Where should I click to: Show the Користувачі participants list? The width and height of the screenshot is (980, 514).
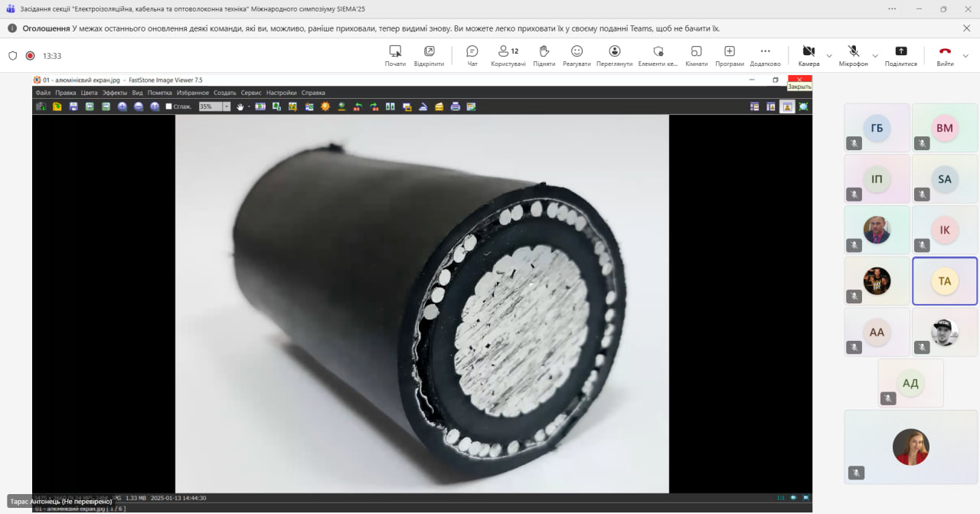(x=508, y=55)
